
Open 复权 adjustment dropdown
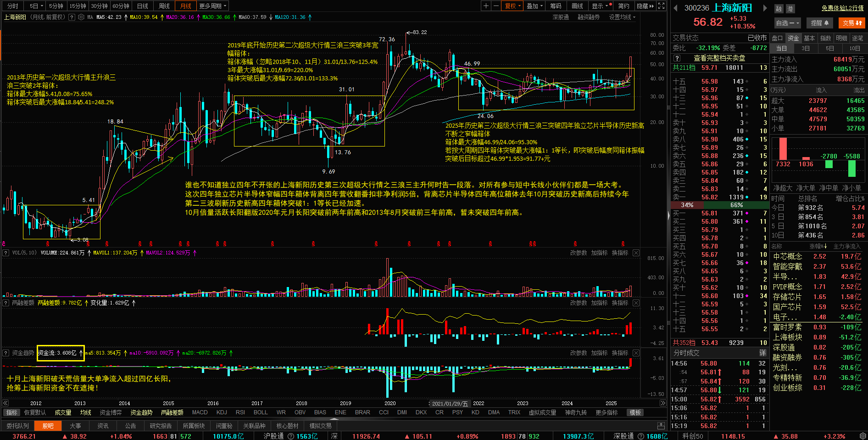click(x=513, y=6)
